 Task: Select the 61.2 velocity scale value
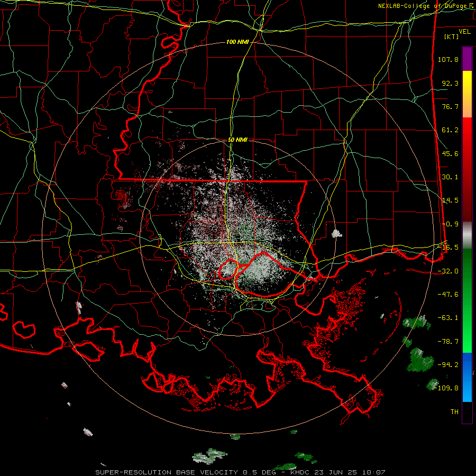pyautogui.click(x=450, y=130)
